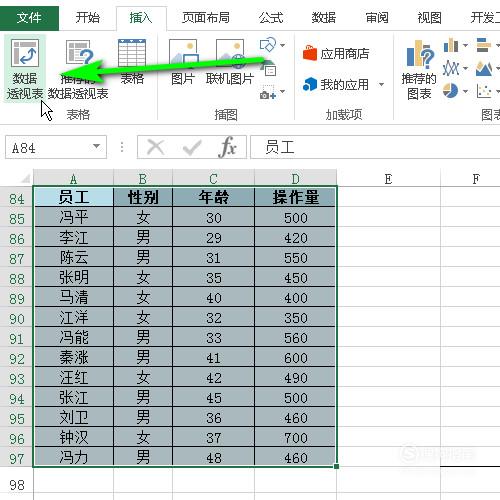Switch to Page Layout (页面布局) tab
Image resolution: width=500 pixels, height=500 pixels.
[x=206, y=18]
